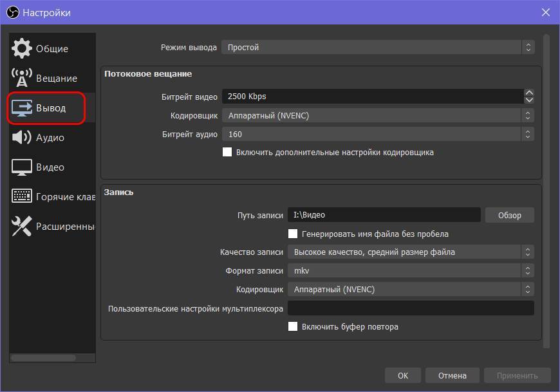The width and height of the screenshot is (560, 392).
Task: Toggle Генерировать имя файла без пробела
Action: click(x=293, y=234)
